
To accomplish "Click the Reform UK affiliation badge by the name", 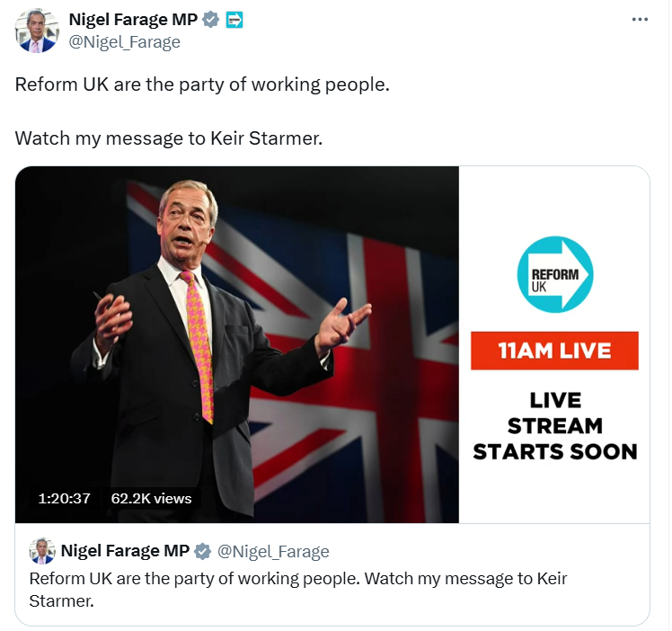I will [x=234, y=20].
